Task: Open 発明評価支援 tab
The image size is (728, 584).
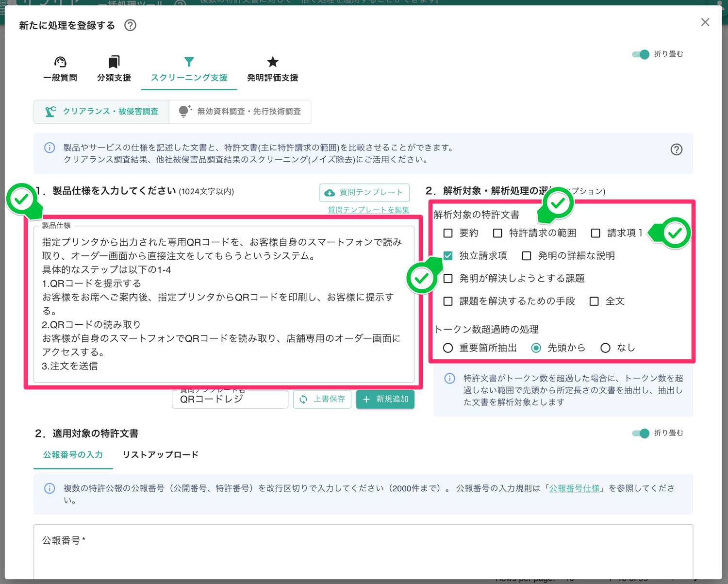Action: click(273, 69)
